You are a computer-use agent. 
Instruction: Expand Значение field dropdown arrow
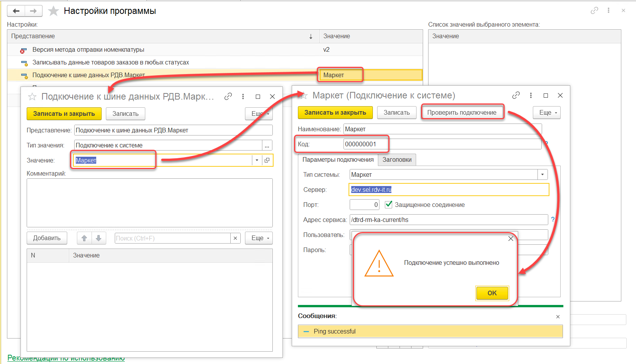257,160
